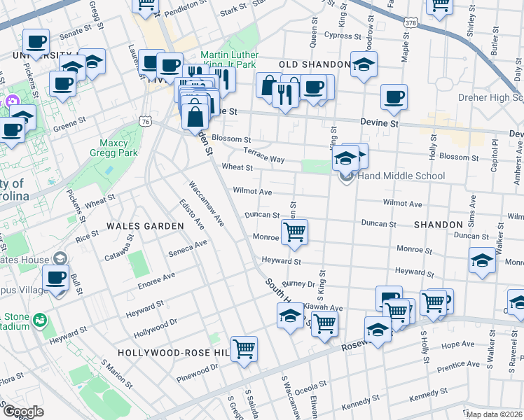Click the WALES GARDEN neighborhood label
The height and width of the screenshot is (420, 524).
click(x=146, y=226)
